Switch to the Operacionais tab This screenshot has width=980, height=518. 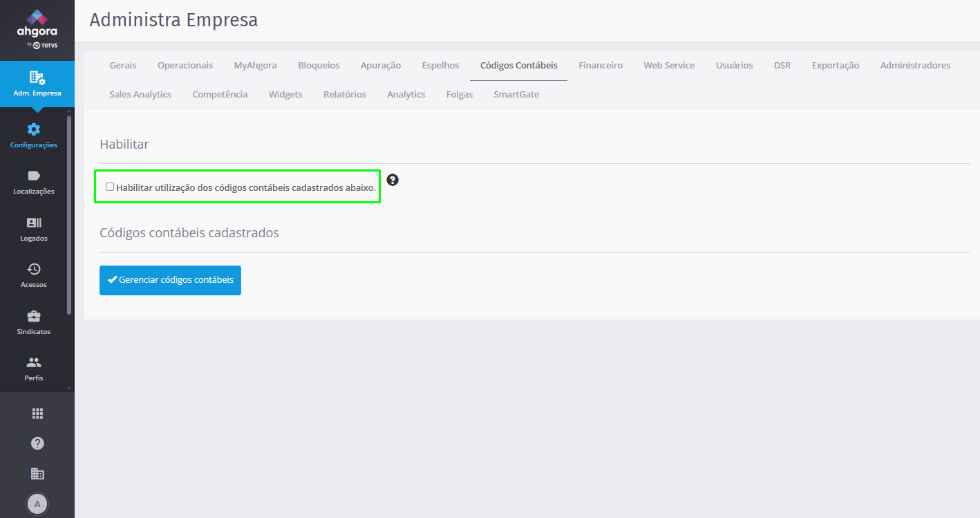(x=185, y=66)
